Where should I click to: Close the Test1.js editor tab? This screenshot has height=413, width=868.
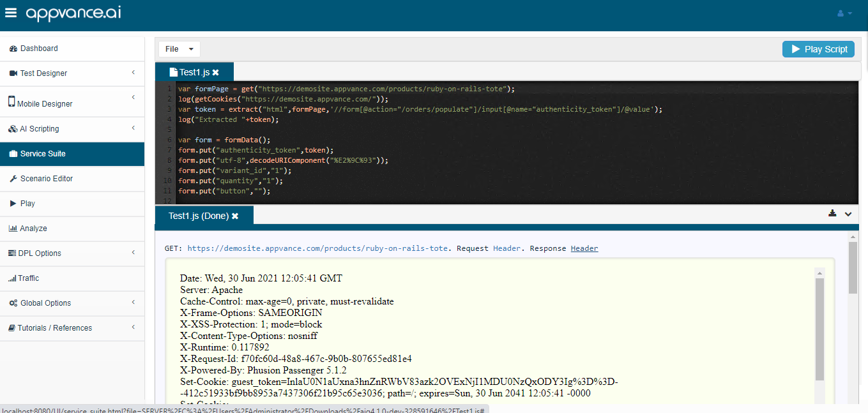[216, 73]
